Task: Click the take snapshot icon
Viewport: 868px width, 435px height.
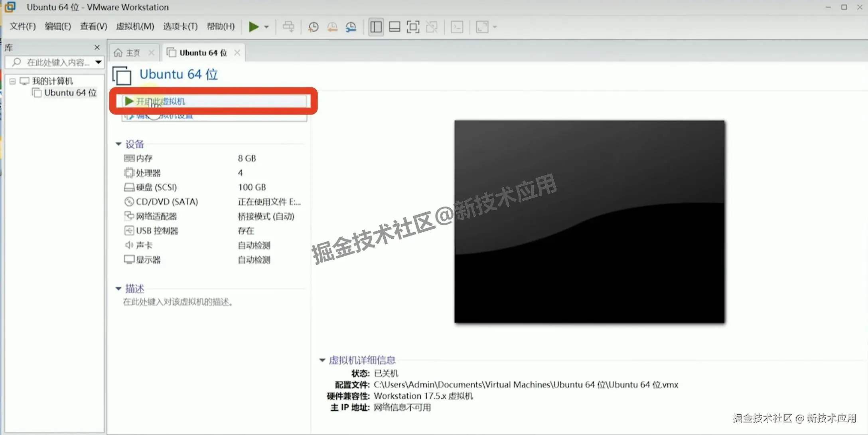Action: [314, 26]
